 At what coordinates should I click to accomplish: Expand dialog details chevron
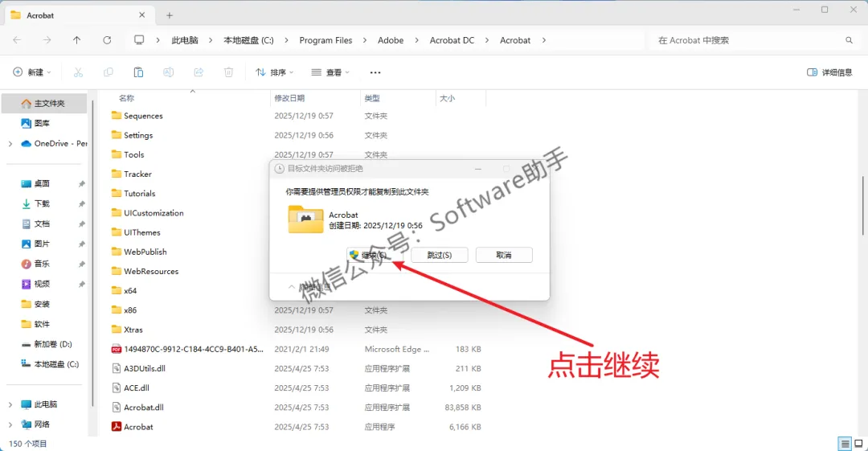(x=291, y=286)
